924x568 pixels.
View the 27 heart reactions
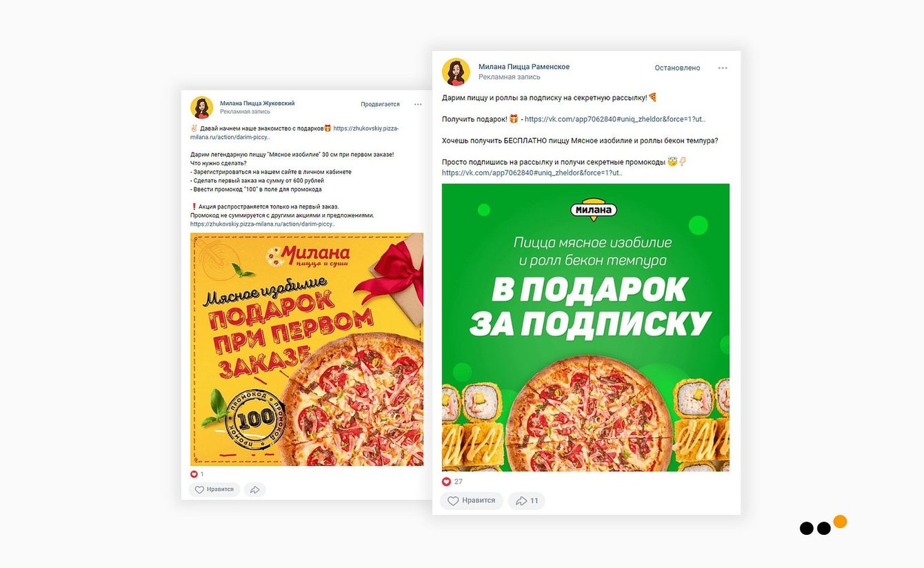click(452, 481)
